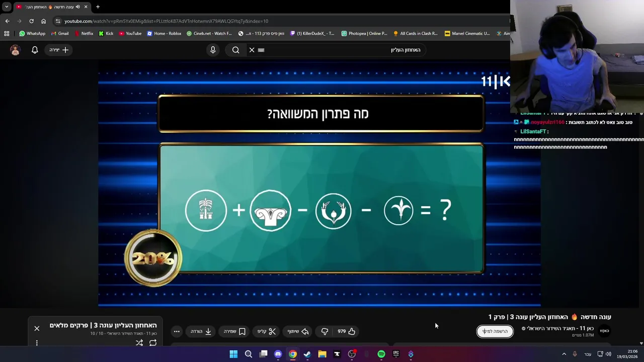Image resolution: width=644 pixels, height=362 pixels.
Task: Open Windows Start menu
Action: (x=233, y=354)
